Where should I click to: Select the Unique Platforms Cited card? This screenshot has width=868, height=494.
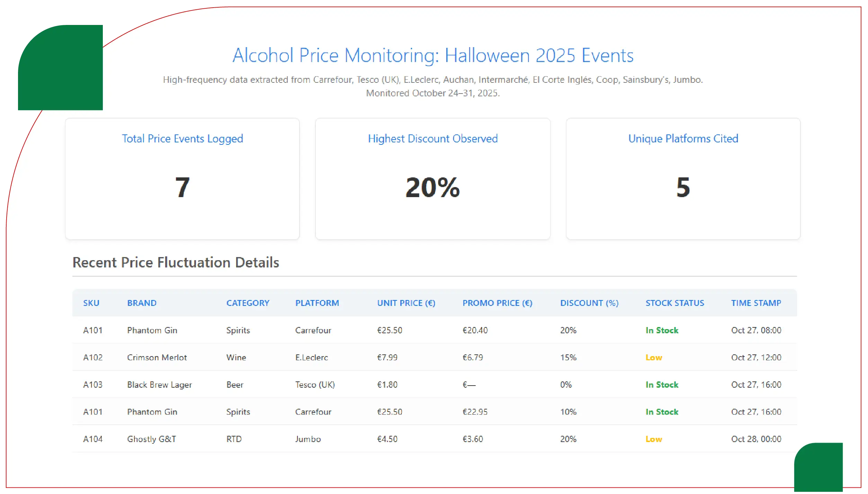683,179
